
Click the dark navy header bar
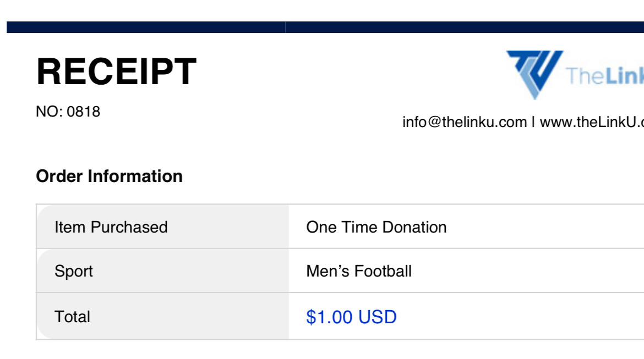(325, 27)
